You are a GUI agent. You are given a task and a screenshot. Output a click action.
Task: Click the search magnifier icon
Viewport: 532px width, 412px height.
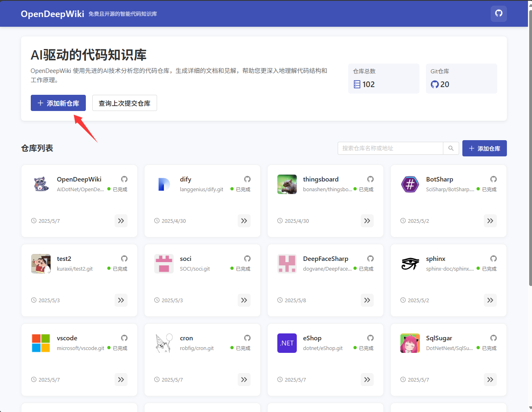click(x=451, y=148)
